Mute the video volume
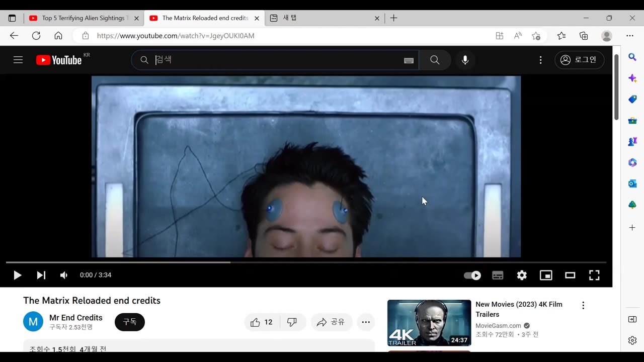 pos(64,275)
